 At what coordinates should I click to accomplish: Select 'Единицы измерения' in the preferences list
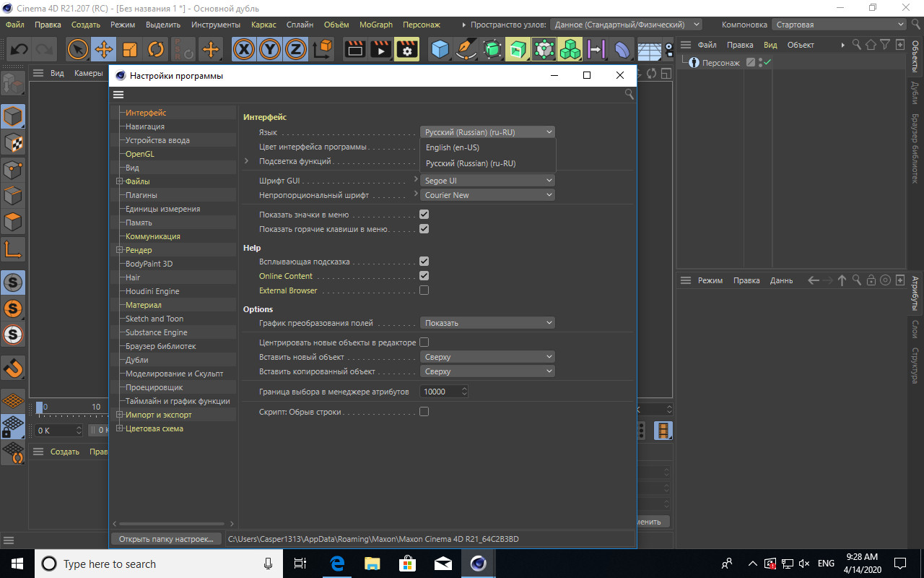(x=162, y=209)
